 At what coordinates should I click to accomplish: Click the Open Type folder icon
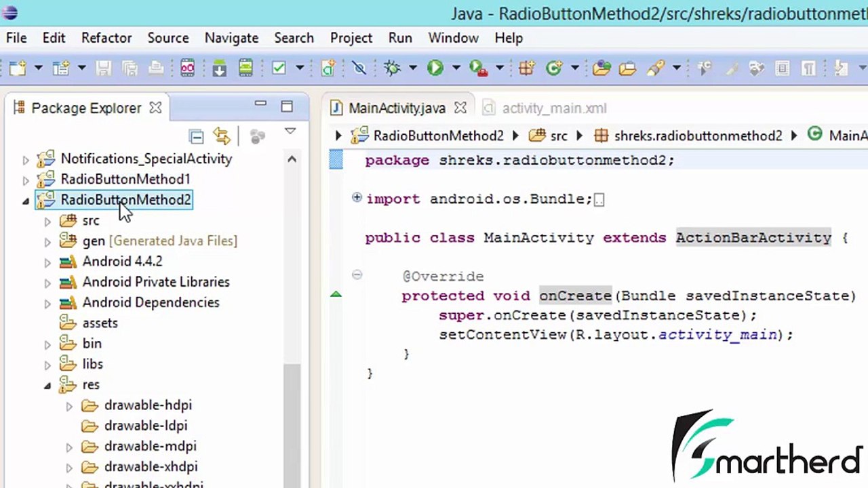coord(601,68)
